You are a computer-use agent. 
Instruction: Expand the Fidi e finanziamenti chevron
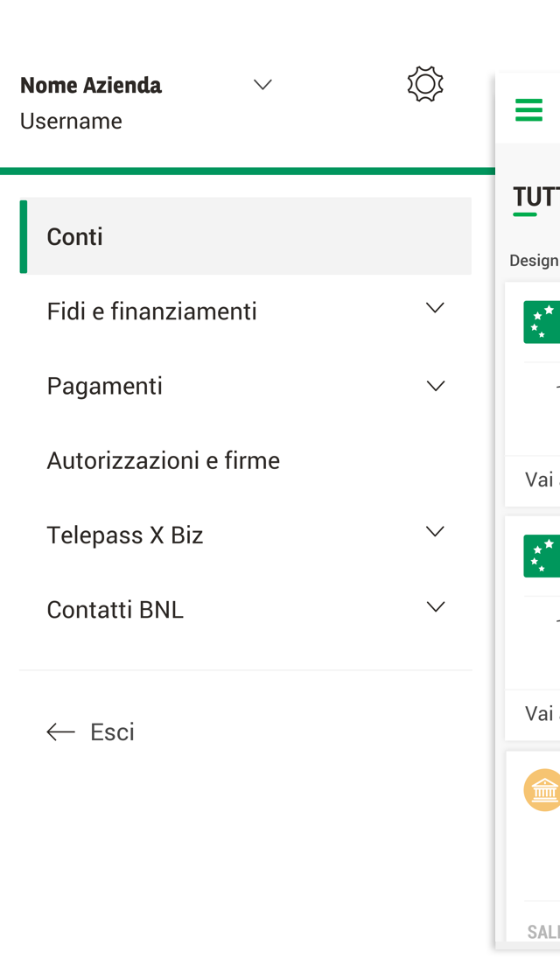click(x=435, y=309)
